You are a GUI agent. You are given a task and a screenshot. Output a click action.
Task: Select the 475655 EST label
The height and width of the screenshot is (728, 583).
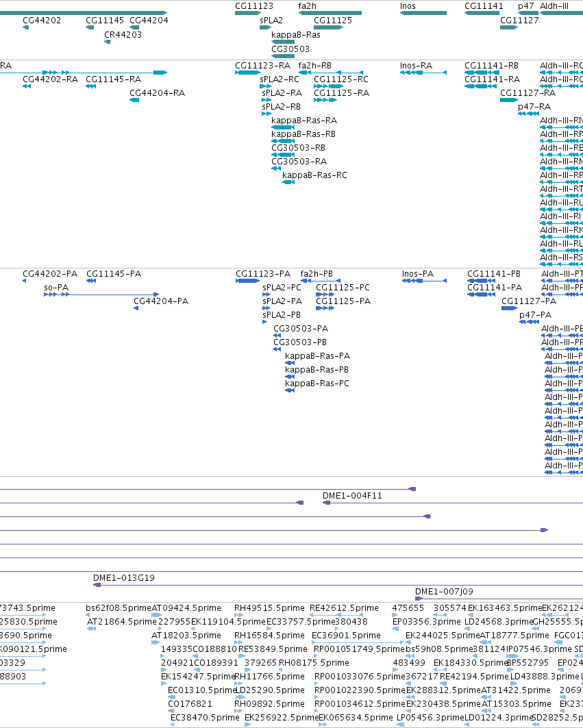pos(408,608)
